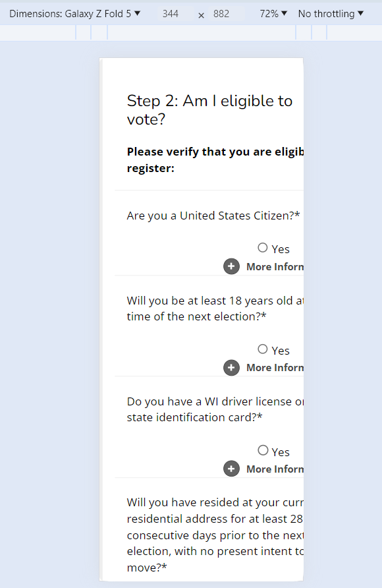The image size is (382, 588).
Task: Select Yes for at least 18 years old
Action: (x=263, y=349)
